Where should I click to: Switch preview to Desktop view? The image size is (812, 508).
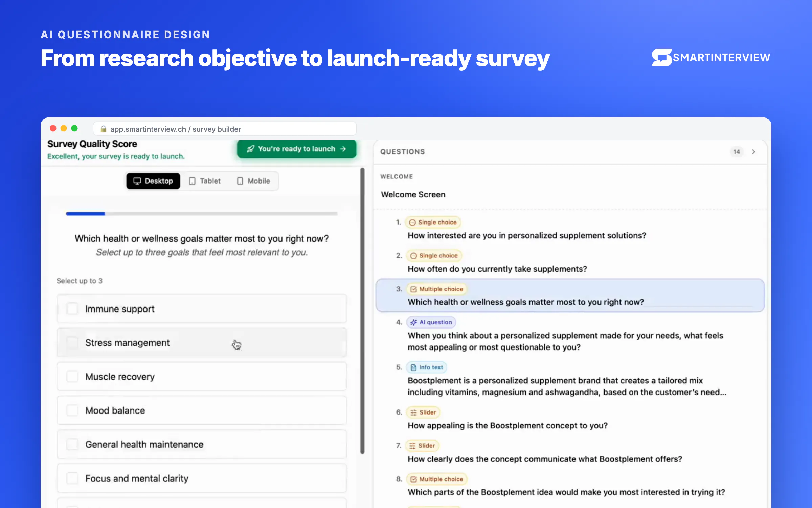coord(153,181)
